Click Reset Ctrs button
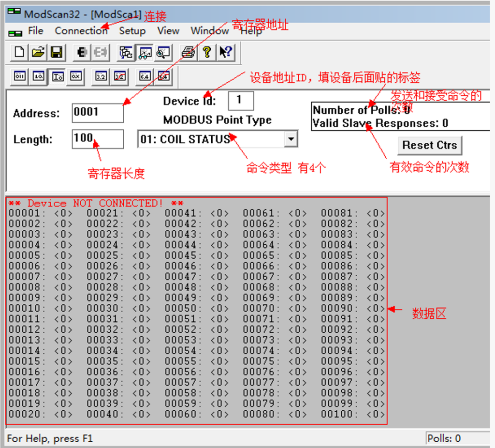 click(x=429, y=145)
